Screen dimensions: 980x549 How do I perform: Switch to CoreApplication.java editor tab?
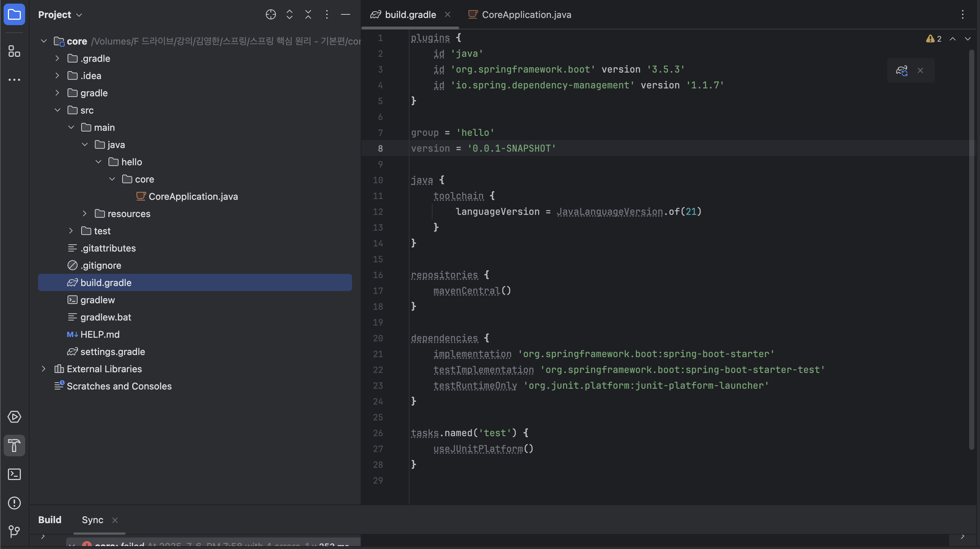click(520, 14)
